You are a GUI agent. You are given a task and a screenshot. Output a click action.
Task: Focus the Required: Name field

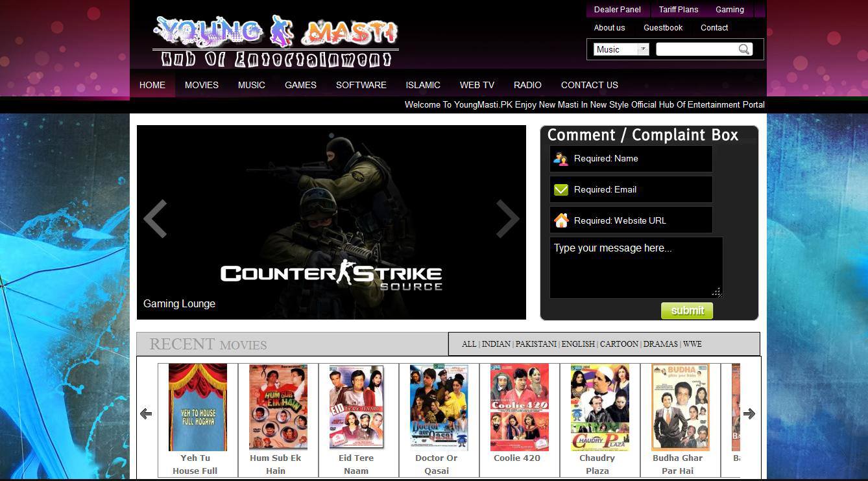click(x=631, y=159)
